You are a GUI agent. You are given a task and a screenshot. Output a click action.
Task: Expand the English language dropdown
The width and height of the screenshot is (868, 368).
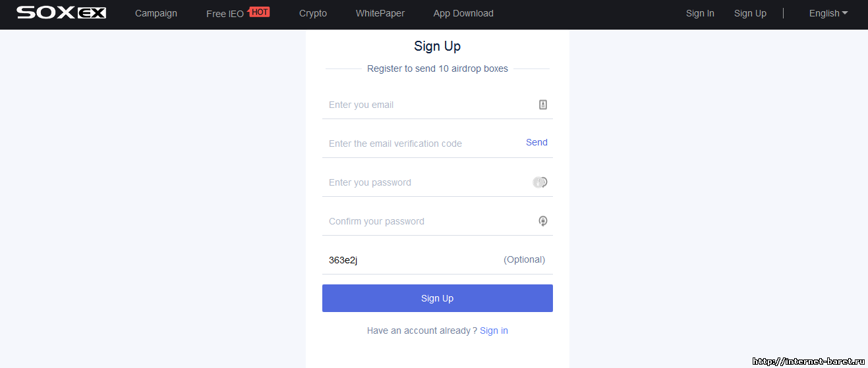pyautogui.click(x=828, y=13)
